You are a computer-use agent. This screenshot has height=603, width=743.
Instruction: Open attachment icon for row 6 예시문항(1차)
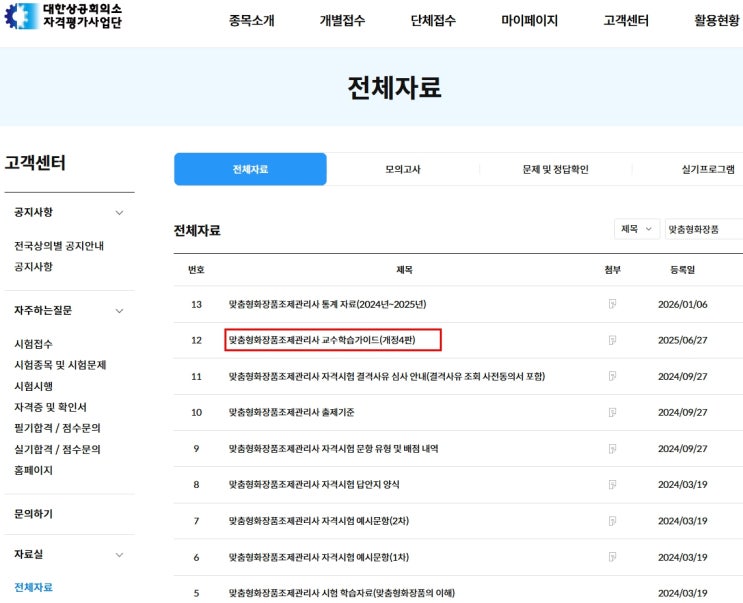pyautogui.click(x=612, y=557)
